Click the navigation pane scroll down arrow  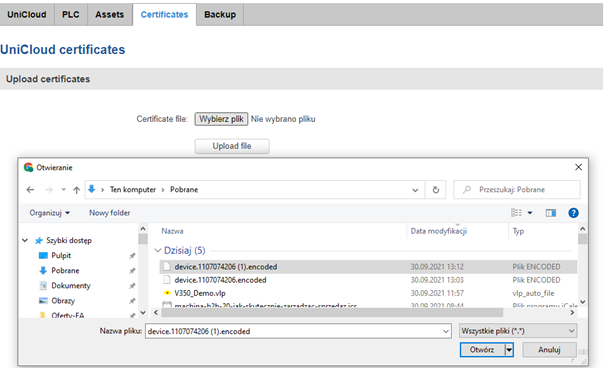[143, 312]
